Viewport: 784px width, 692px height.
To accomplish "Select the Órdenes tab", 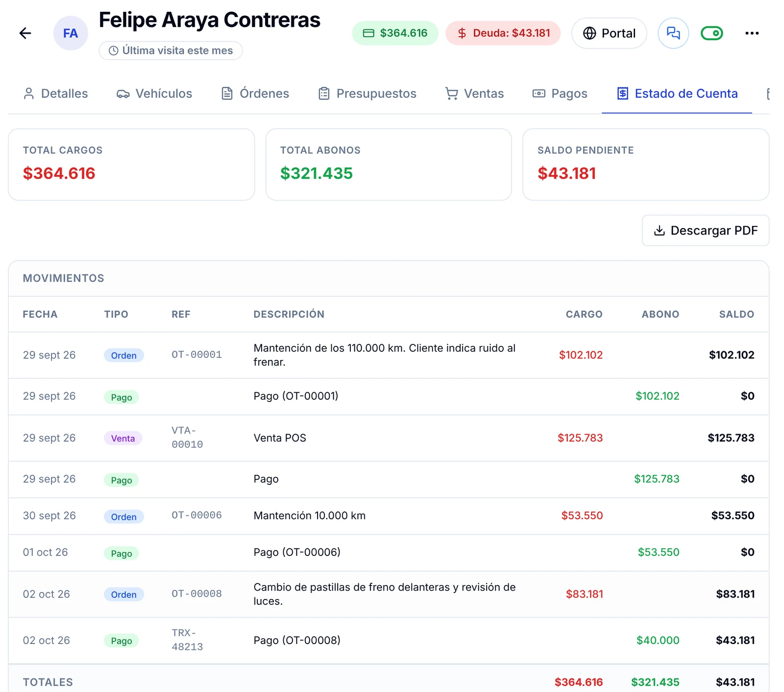I will click(x=255, y=94).
